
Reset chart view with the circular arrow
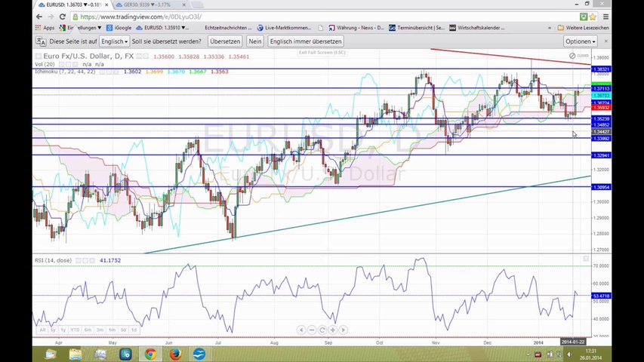tap(322, 330)
